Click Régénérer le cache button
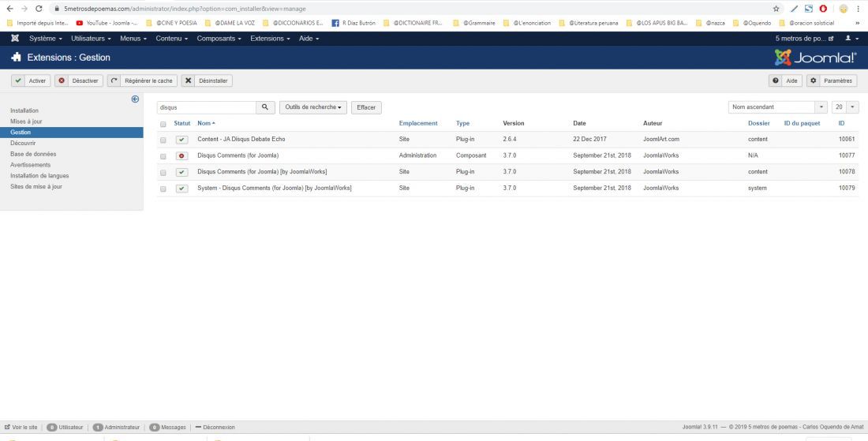Viewport: 868px width, 441px height. click(142, 80)
